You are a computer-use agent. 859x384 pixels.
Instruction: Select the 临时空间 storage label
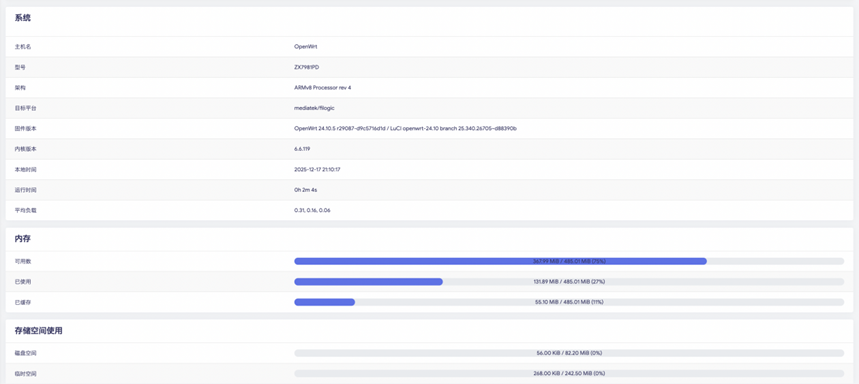point(26,373)
